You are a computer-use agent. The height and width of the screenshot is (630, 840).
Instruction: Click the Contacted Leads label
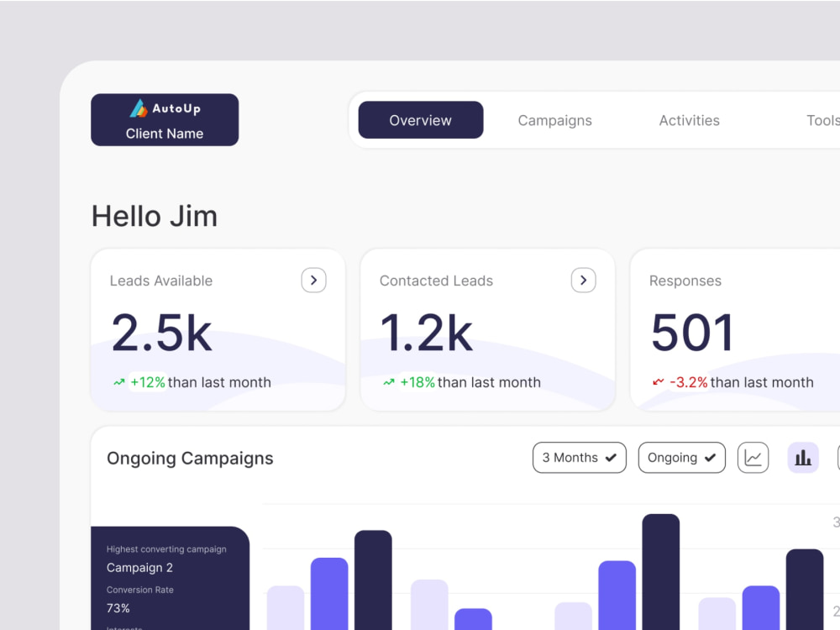tap(436, 281)
